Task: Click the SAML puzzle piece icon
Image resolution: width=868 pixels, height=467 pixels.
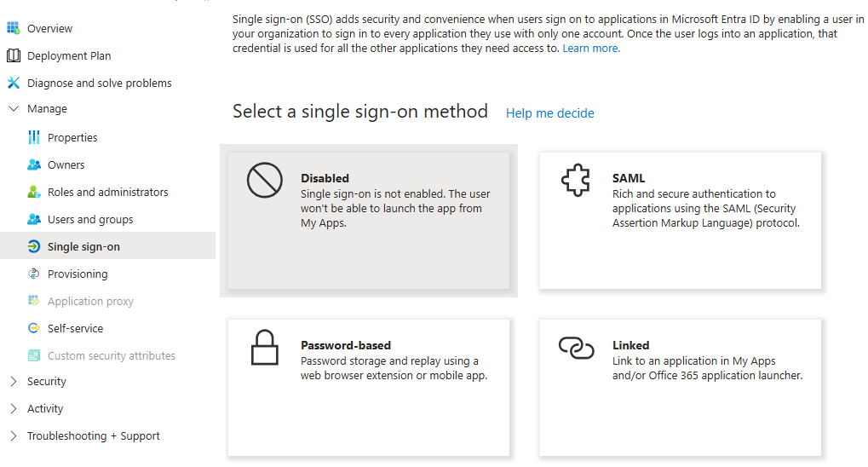Action: click(576, 181)
